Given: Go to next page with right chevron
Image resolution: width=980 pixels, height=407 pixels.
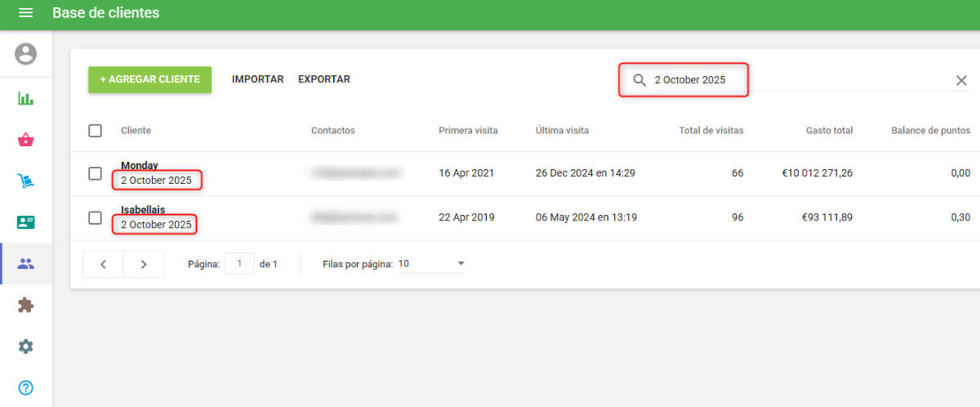Looking at the screenshot, I should pos(144,264).
